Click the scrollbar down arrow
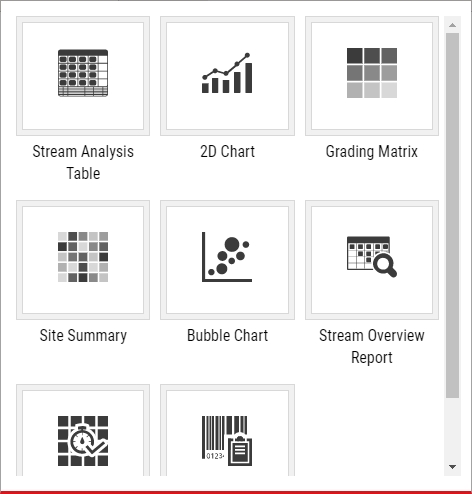This screenshot has width=472, height=494. 452,467
